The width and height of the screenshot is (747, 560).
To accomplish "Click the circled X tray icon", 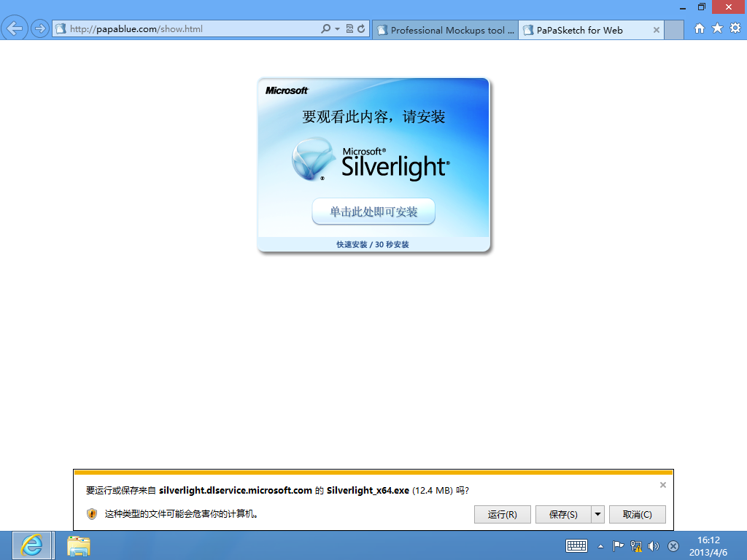I will [x=673, y=545].
